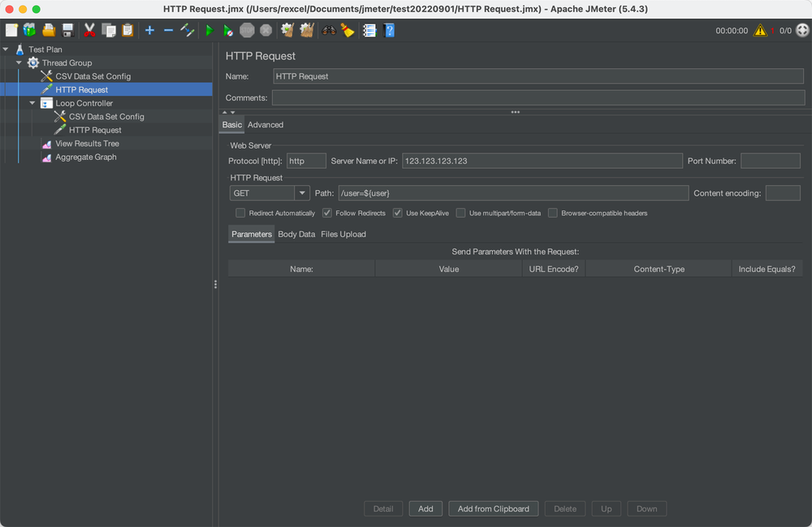Click the broom Reset Search icon
Screen dimensions: 812x527
pos(348,30)
